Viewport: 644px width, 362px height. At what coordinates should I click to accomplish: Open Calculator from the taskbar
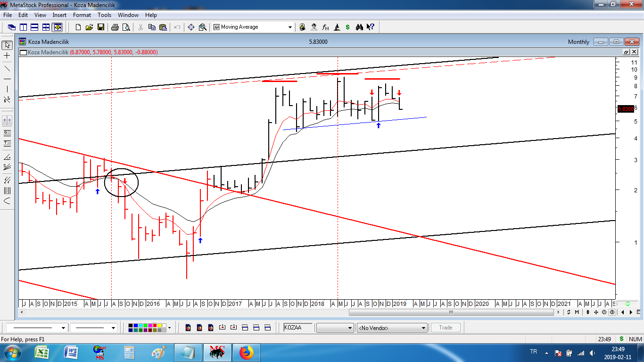coord(129,352)
